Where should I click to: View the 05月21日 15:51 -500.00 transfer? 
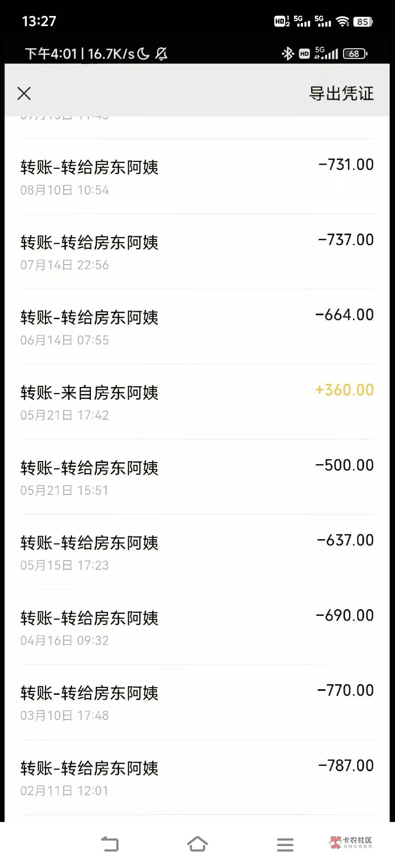[x=197, y=477]
